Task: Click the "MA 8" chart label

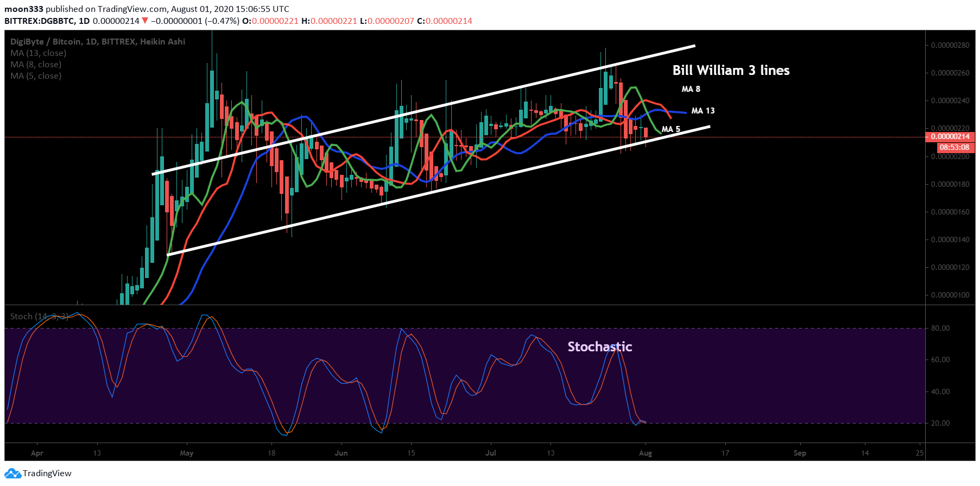Action: [x=691, y=89]
